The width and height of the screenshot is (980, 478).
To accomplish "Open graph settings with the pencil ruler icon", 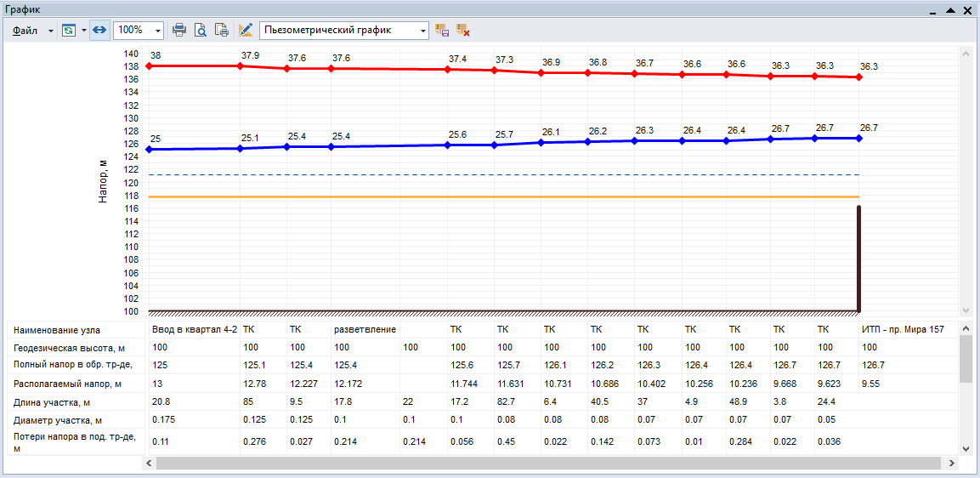I will click(x=245, y=30).
